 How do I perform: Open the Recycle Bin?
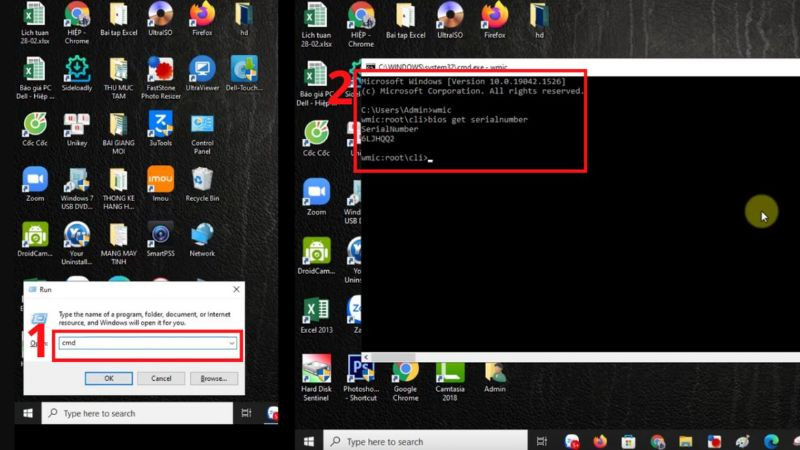pyautogui.click(x=202, y=180)
